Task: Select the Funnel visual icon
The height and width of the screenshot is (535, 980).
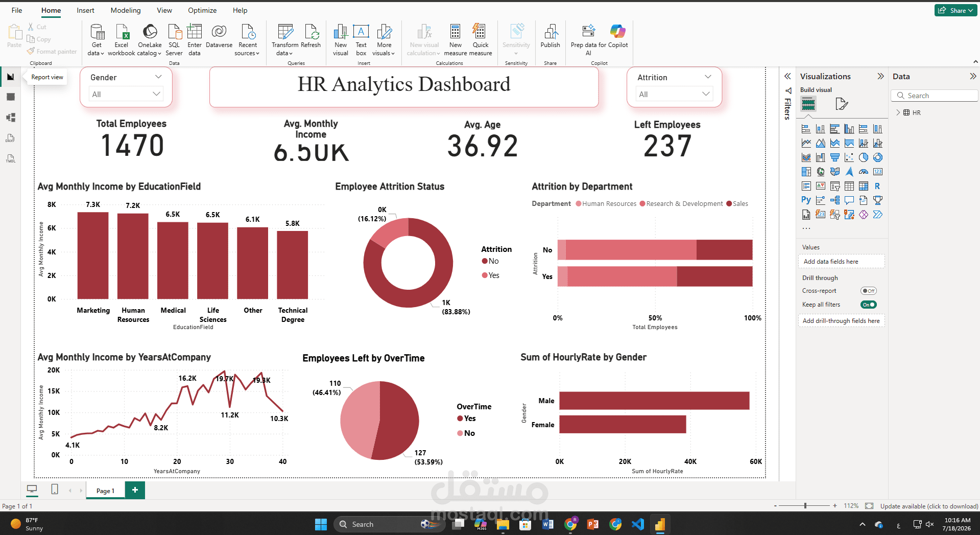Action: tap(835, 157)
